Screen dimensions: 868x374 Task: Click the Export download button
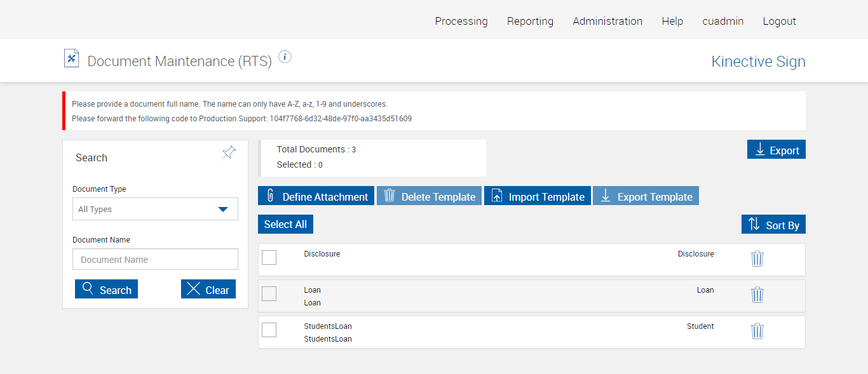(x=776, y=150)
